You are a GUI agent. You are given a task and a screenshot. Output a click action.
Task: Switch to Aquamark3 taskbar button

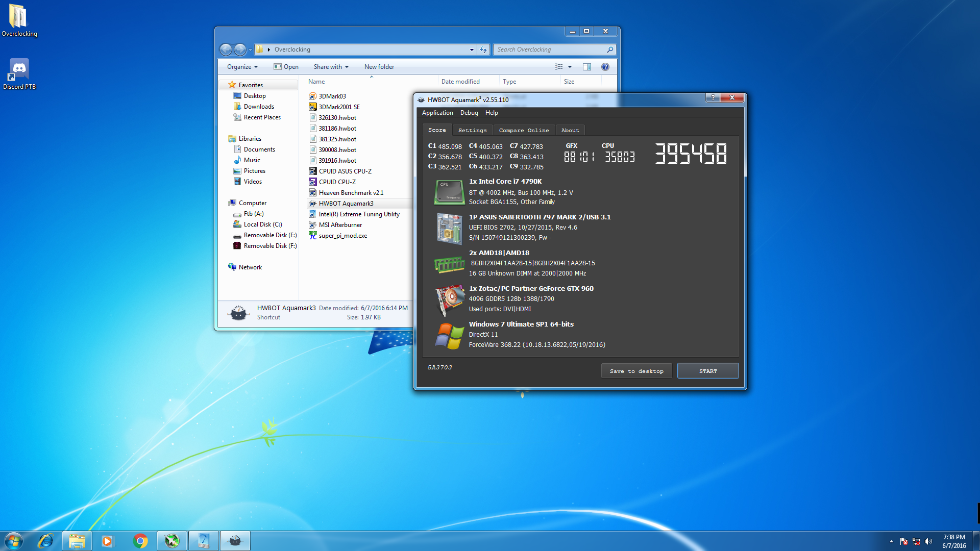click(x=235, y=541)
